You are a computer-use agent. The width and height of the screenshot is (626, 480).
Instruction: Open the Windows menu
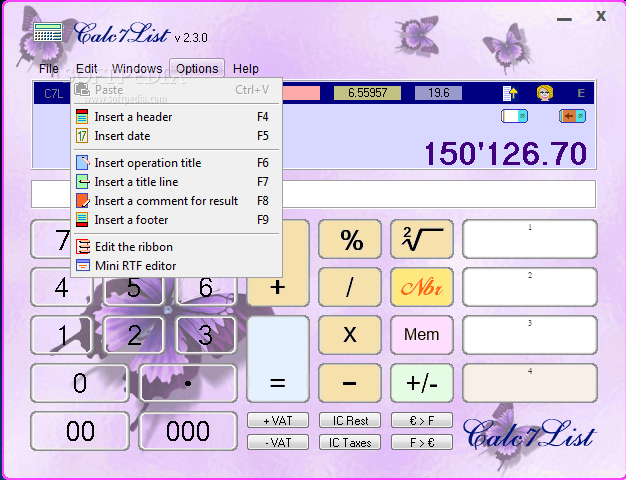tap(137, 69)
